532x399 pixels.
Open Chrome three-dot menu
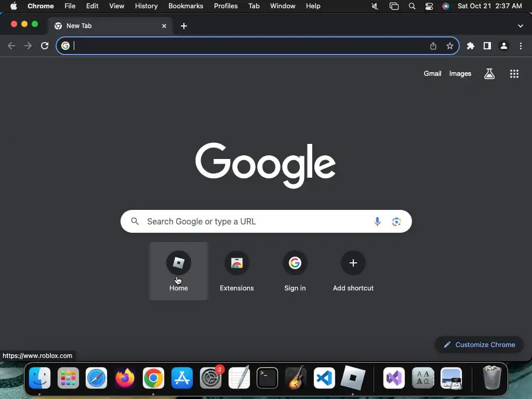point(521,46)
